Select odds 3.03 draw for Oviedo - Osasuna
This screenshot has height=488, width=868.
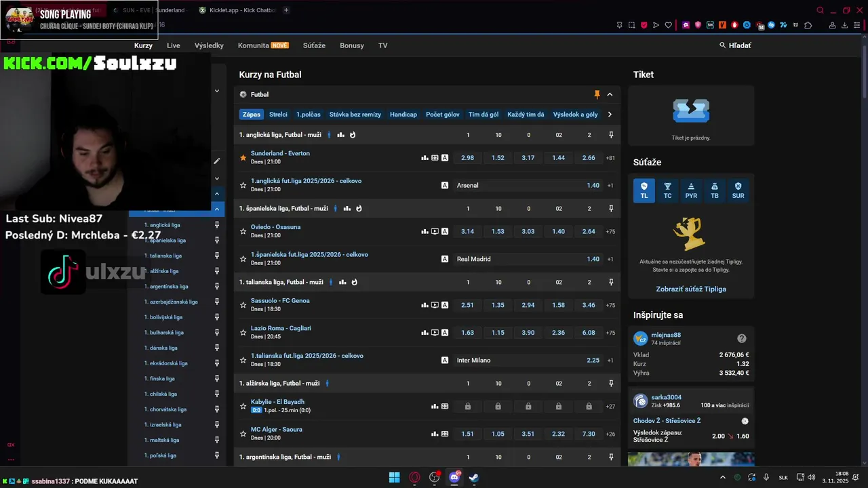[528, 231]
